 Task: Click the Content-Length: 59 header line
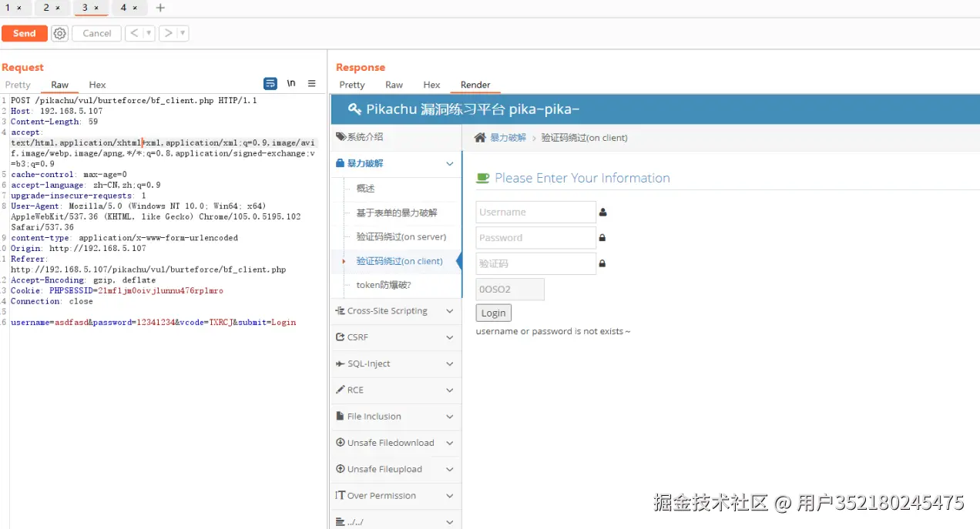pyautogui.click(x=55, y=122)
